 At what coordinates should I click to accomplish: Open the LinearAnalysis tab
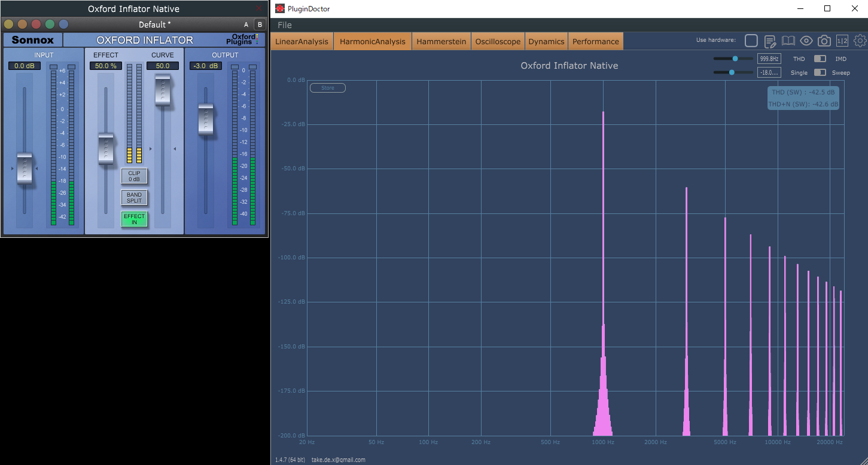[x=301, y=41]
